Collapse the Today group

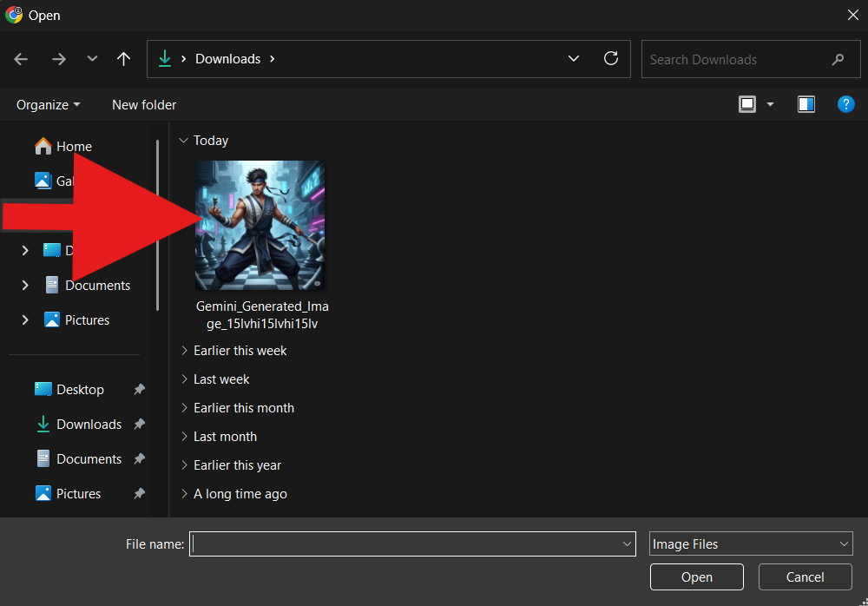pos(183,141)
